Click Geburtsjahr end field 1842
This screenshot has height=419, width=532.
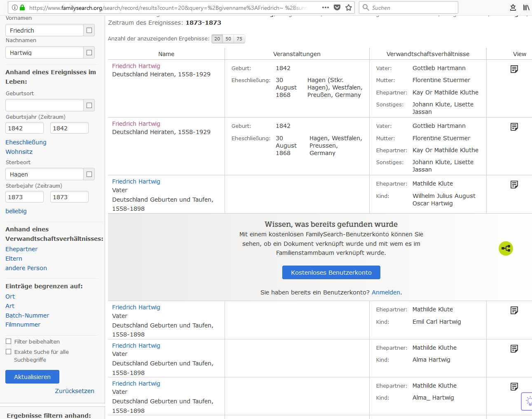tap(69, 128)
